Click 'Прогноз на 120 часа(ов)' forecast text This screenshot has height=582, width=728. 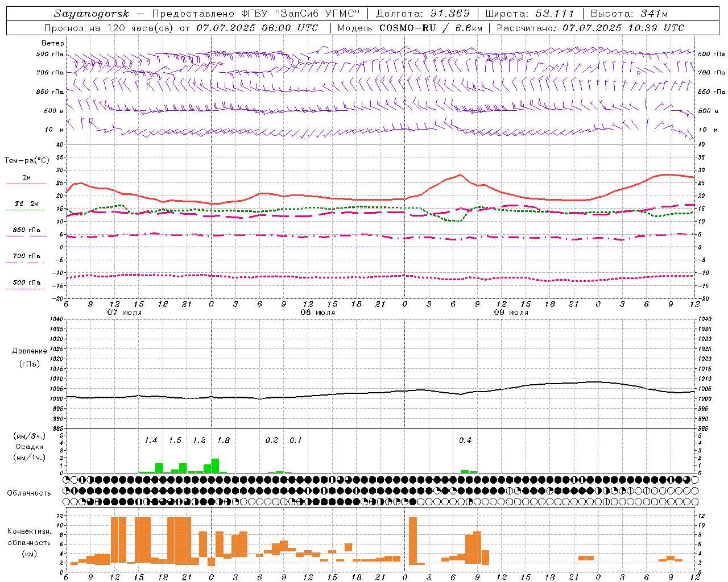pyautogui.click(x=110, y=28)
